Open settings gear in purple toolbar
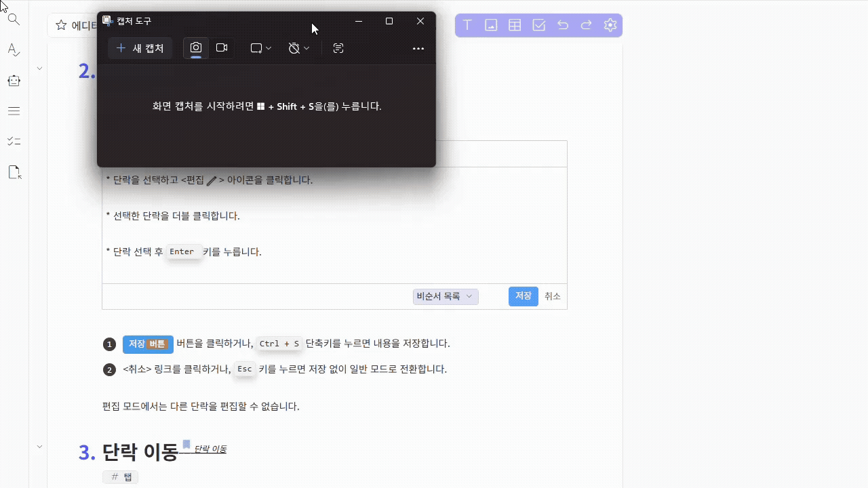The width and height of the screenshot is (868, 488). pos(610,26)
